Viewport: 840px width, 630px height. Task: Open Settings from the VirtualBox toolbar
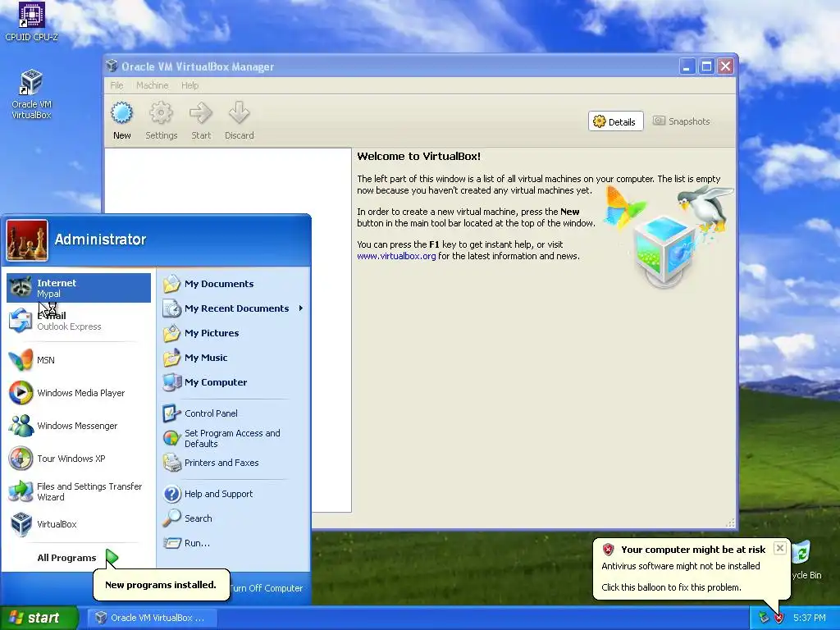(x=162, y=121)
